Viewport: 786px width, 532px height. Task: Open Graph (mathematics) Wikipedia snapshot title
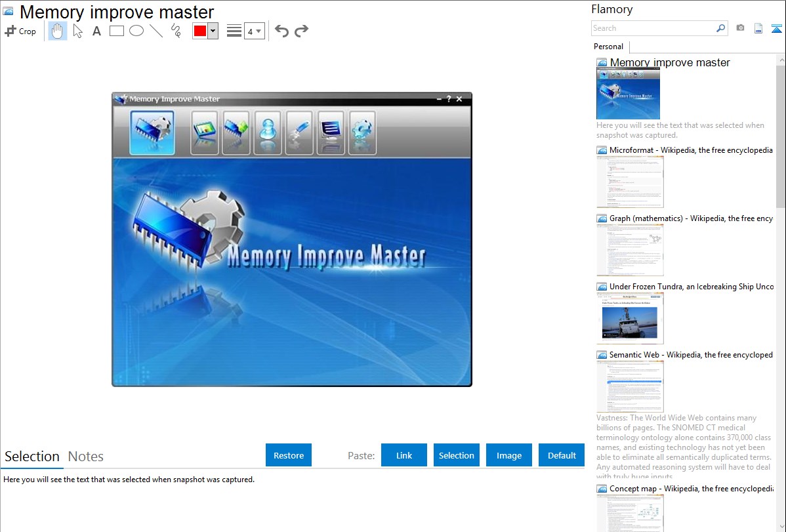(x=691, y=218)
